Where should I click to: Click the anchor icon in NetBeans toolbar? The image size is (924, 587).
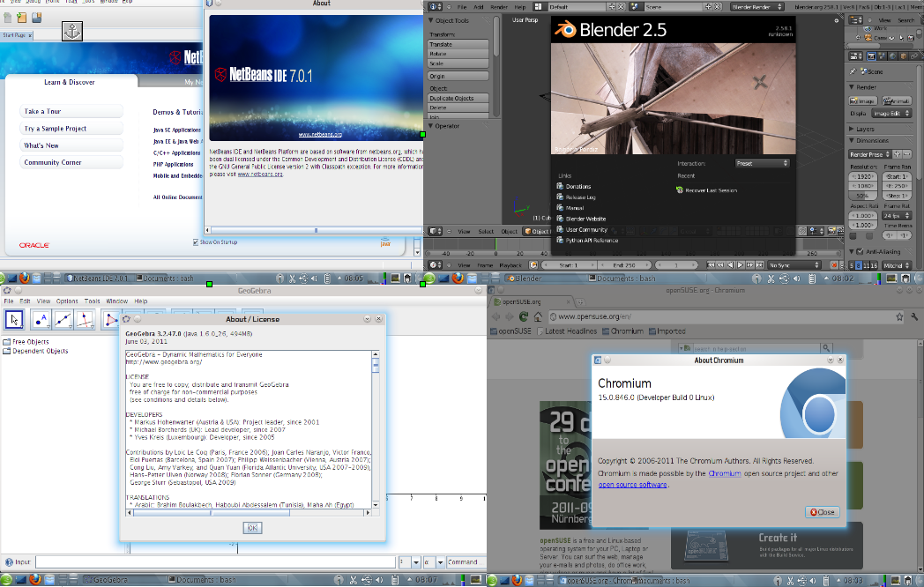pyautogui.click(x=72, y=31)
